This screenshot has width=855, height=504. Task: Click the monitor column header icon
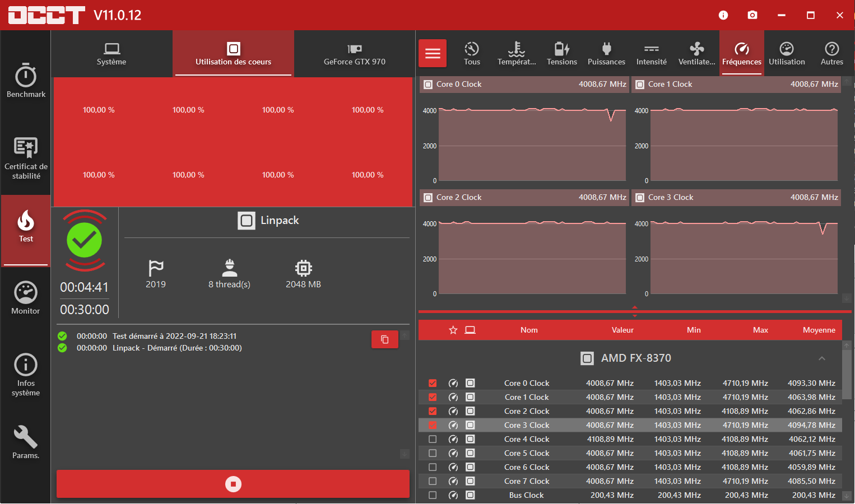pyautogui.click(x=470, y=330)
